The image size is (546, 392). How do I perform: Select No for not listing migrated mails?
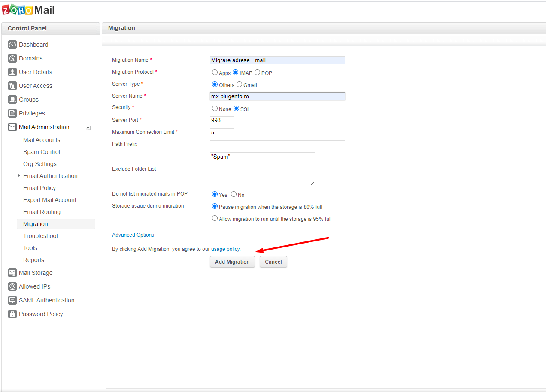(x=234, y=194)
